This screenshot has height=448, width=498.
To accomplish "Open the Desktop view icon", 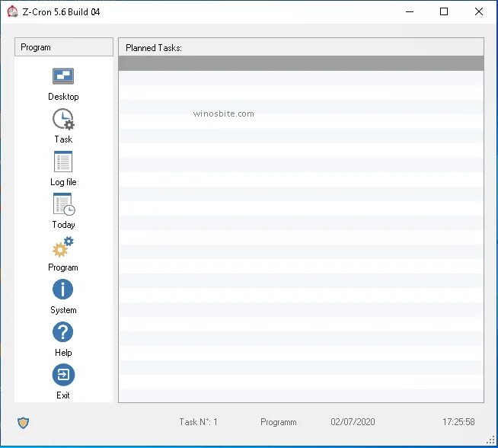I will (x=63, y=76).
